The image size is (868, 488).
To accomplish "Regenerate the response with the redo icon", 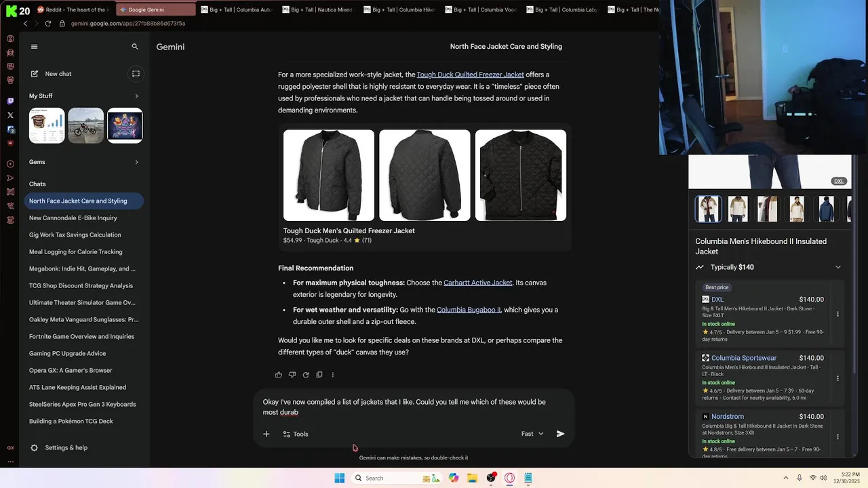I will point(306,375).
